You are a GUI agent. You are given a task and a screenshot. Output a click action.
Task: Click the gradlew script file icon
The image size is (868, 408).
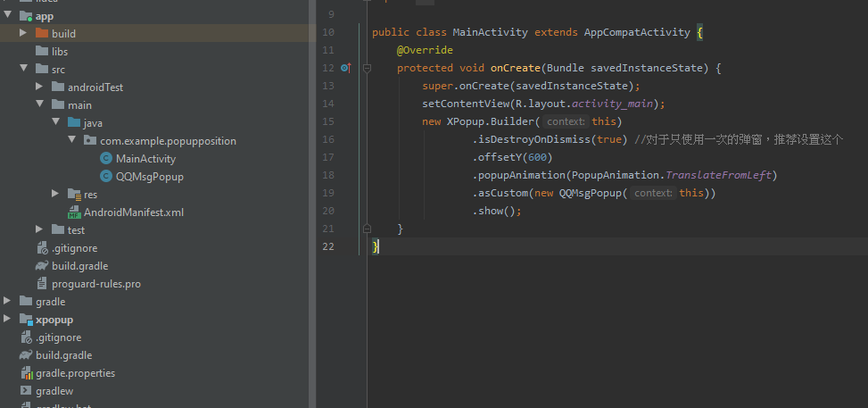pos(26,391)
